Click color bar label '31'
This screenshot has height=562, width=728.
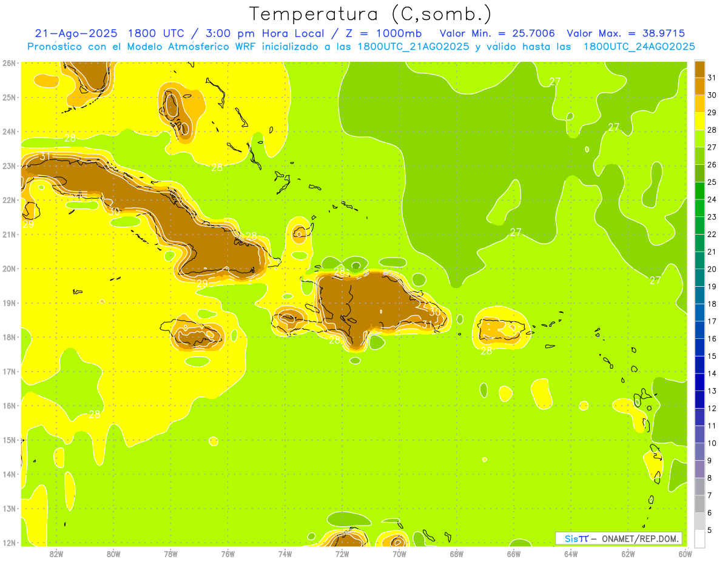pyautogui.click(x=712, y=78)
